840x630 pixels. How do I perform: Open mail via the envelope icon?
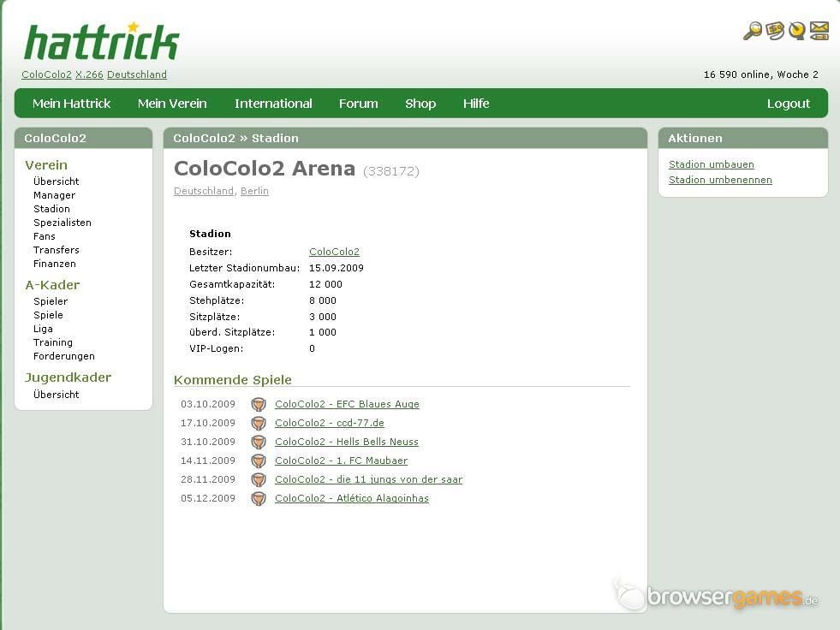click(819, 31)
